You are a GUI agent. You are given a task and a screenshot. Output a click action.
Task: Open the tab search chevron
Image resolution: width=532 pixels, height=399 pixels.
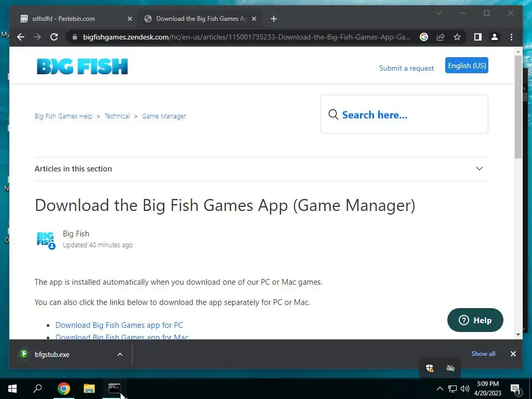pyautogui.click(x=438, y=13)
